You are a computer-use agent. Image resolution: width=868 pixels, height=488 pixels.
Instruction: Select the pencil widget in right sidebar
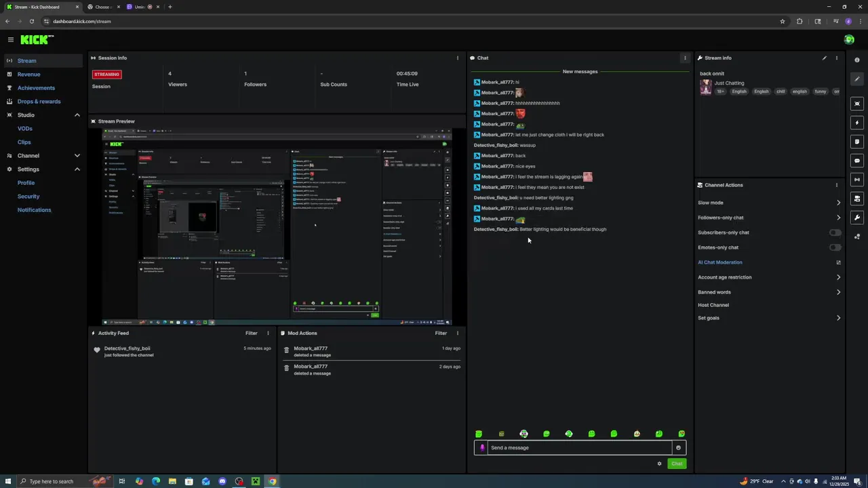pyautogui.click(x=857, y=79)
